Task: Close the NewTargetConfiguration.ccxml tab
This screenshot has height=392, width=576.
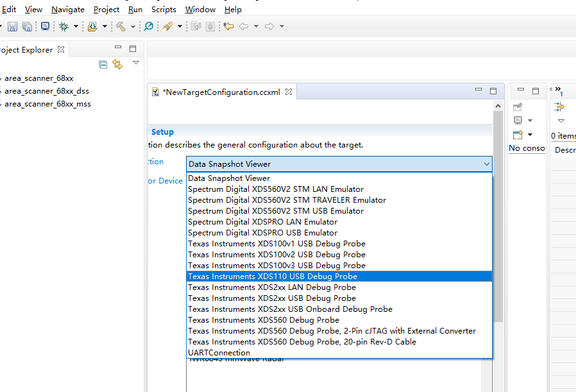Action: (x=289, y=92)
